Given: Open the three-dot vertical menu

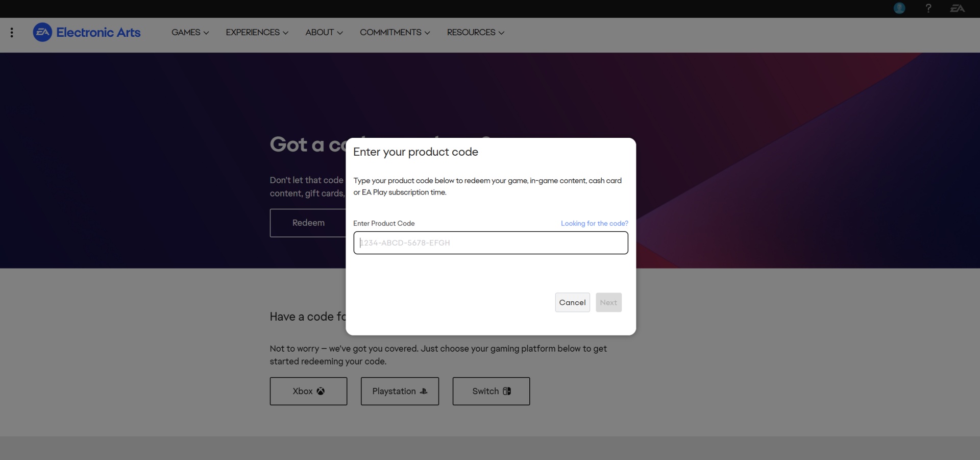Looking at the screenshot, I should tap(12, 33).
